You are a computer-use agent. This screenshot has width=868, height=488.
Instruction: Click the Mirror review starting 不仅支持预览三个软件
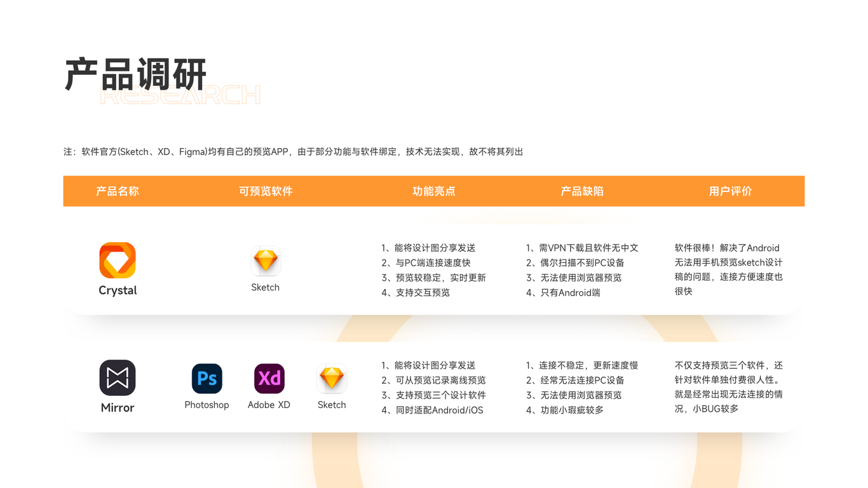[729, 387]
